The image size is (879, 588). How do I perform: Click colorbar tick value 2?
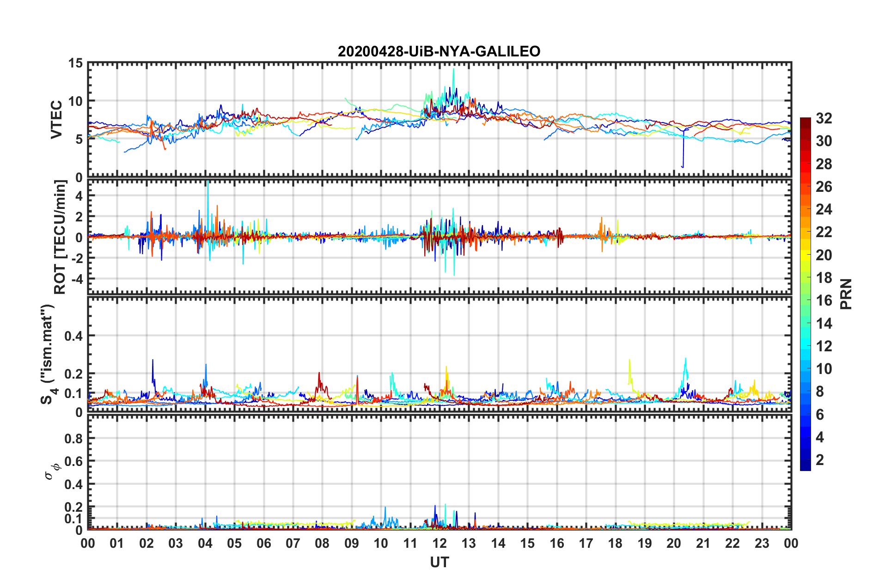(x=820, y=459)
